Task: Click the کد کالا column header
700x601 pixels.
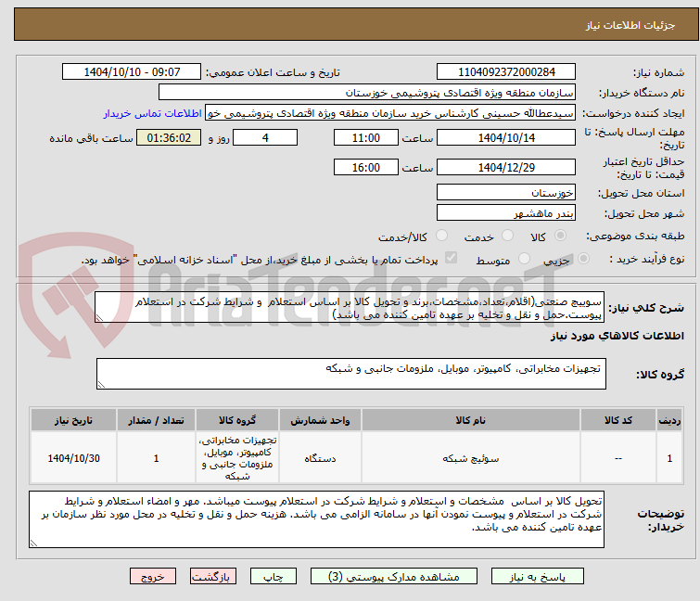Action: [618, 420]
